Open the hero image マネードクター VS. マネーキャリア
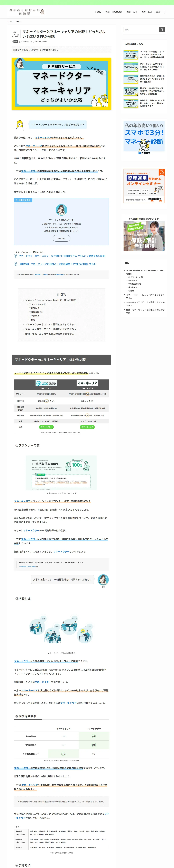The height and width of the screenshot is (868, 174). point(61,84)
